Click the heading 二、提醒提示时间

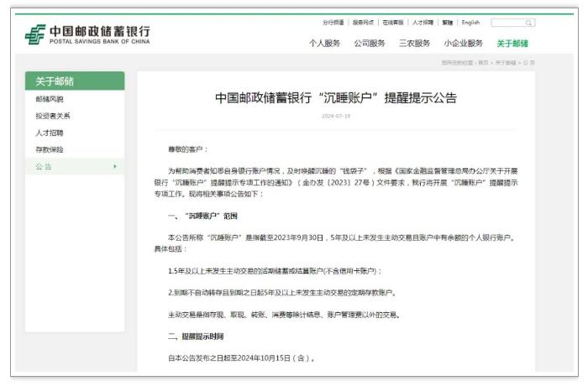[x=196, y=336]
